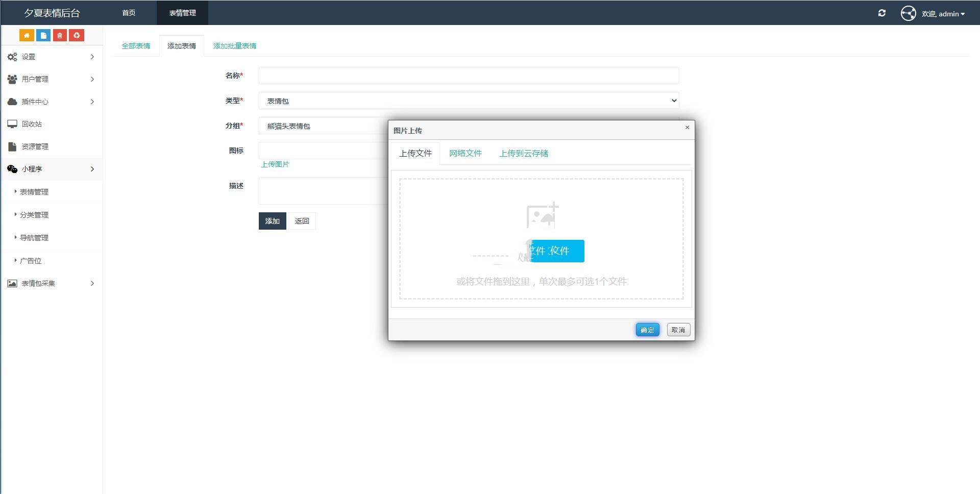The width and height of the screenshot is (980, 494).
Task: Open 首页 in the top navigation
Action: tap(129, 13)
